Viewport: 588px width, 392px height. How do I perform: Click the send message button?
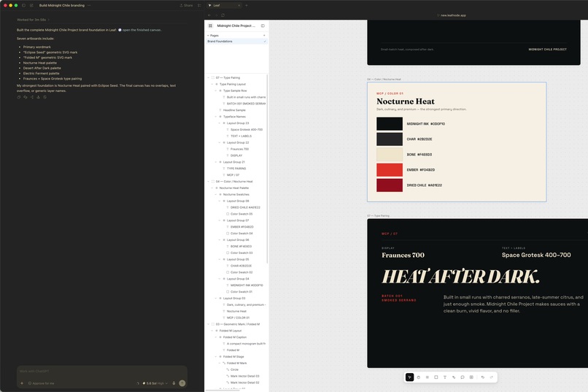[182, 383]
